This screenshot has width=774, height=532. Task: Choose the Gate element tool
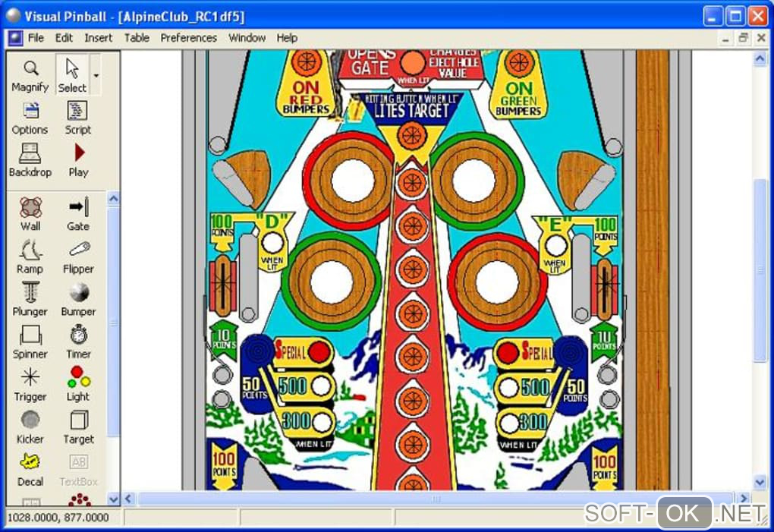[x=78, y=215]
